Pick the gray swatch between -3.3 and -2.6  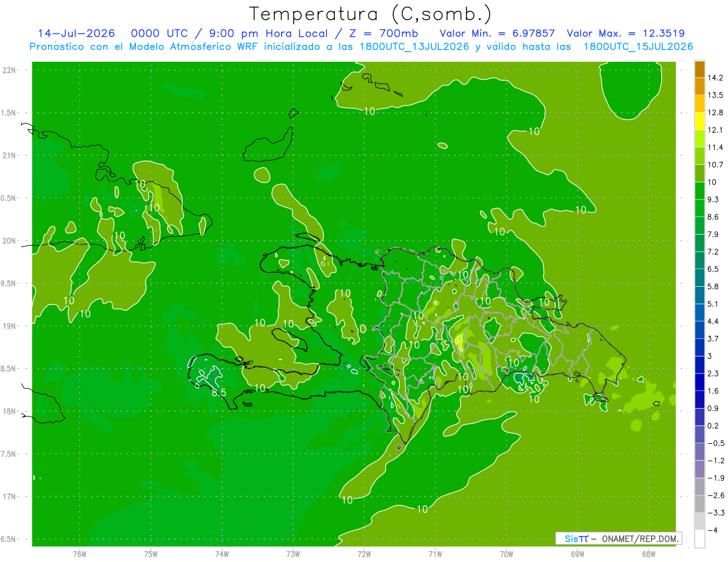699,504
